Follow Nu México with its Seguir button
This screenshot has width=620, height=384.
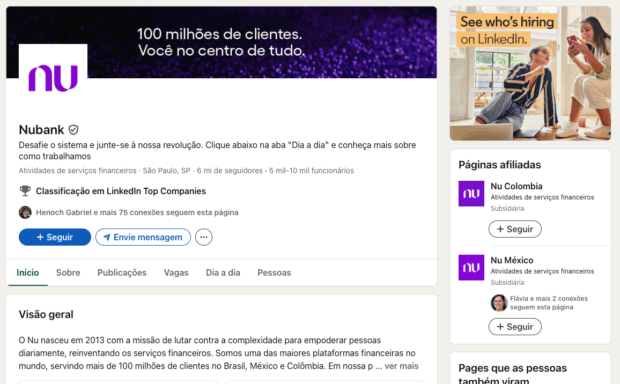pos(515,327)
